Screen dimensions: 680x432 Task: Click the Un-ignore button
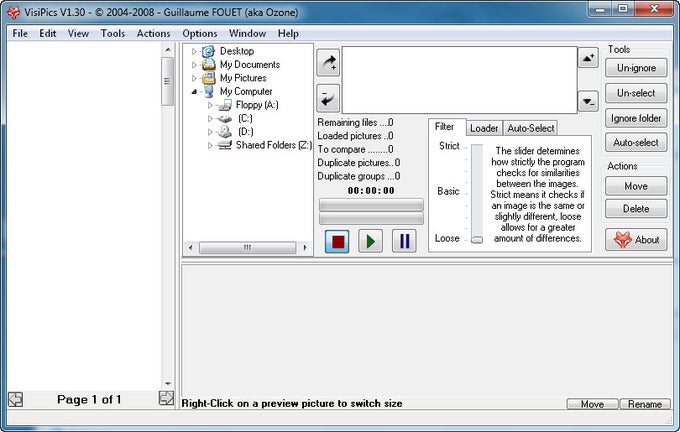point(636,68)
